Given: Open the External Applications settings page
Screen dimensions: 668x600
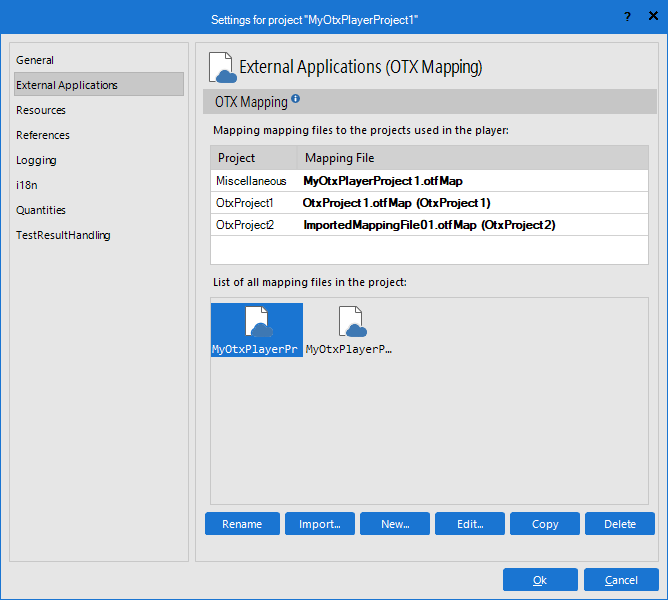Looking at the screenshot, I should point(99,85).
